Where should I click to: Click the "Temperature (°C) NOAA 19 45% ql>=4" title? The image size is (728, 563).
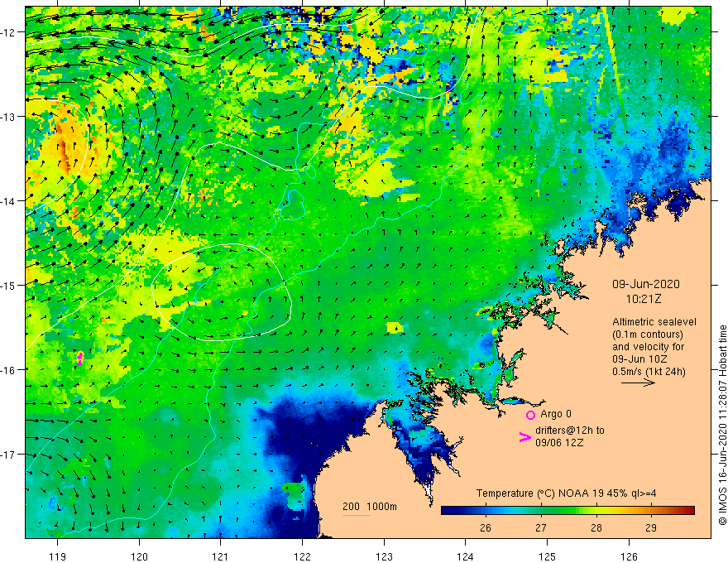[x=567, y=493]
